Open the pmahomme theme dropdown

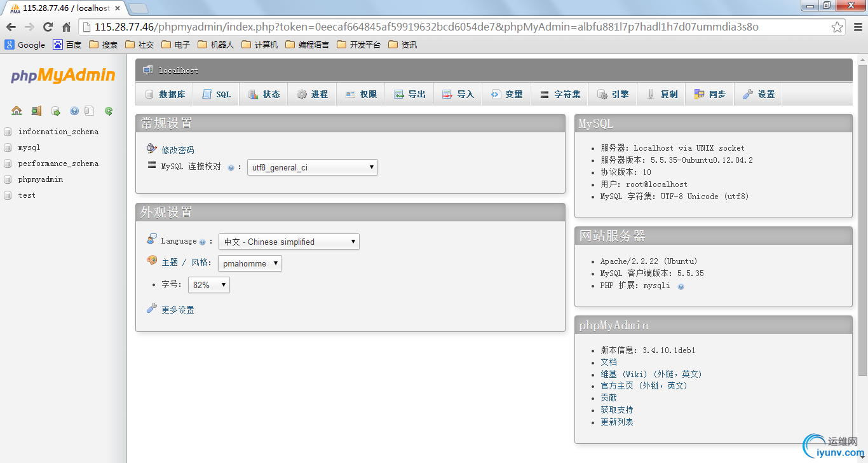[250, 263]
